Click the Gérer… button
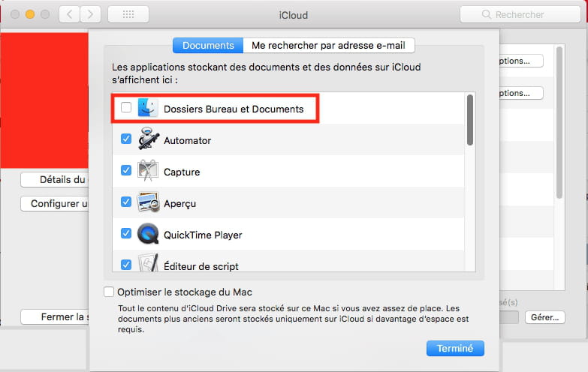This screenshot has width=588, height=372. coord(545,317)
